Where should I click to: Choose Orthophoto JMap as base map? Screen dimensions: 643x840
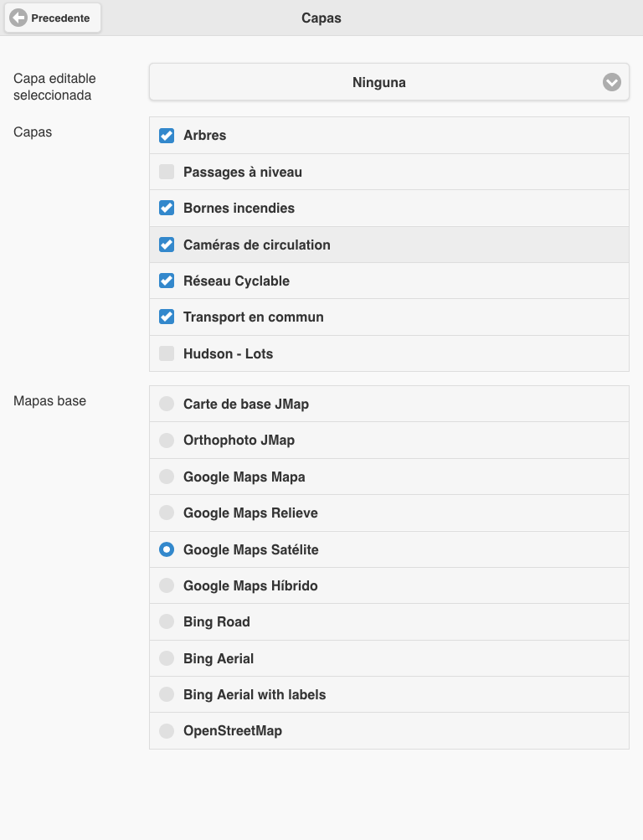[x=388, y=441]
